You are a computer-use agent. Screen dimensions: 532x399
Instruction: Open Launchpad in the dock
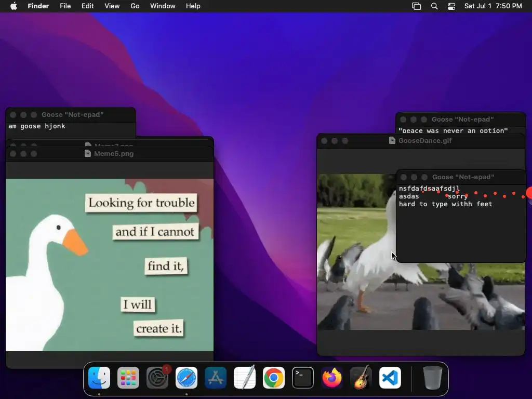pos(128,378)
